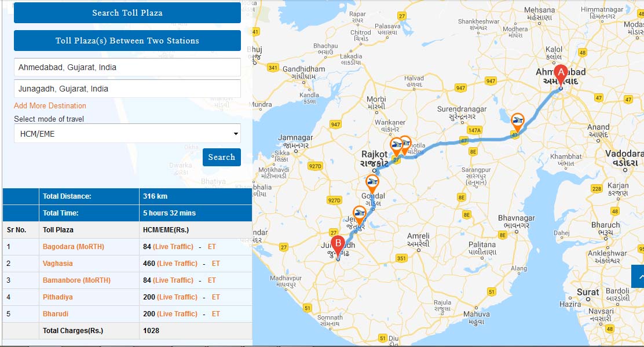The image size is (644, 347).
Task: Click the ET link in the Pithadiya row
Action: [x=215, y=297]
